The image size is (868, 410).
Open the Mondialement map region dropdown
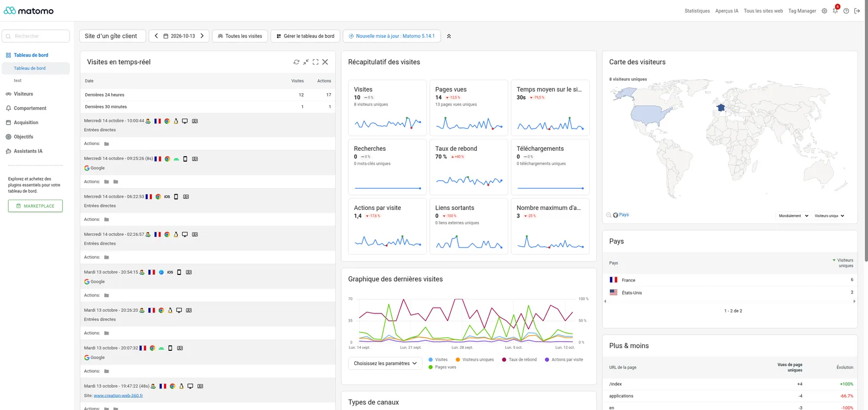[794, 216]
